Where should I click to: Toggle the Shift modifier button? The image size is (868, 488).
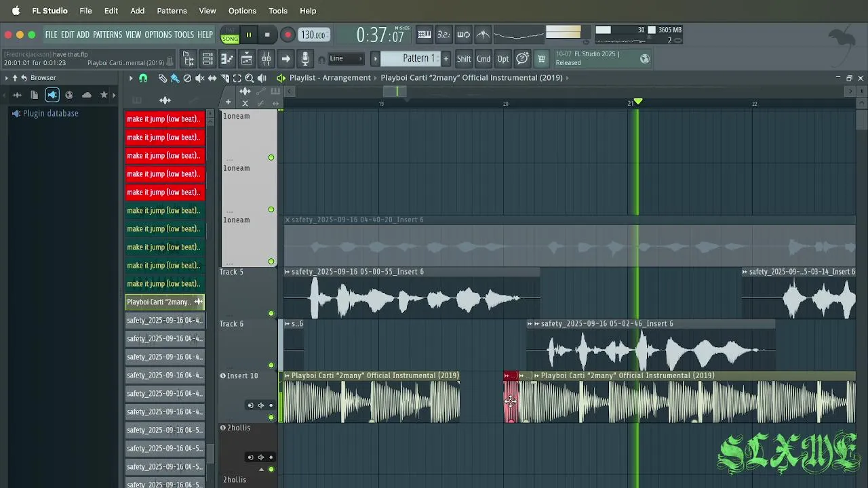[x=464, y=59]
